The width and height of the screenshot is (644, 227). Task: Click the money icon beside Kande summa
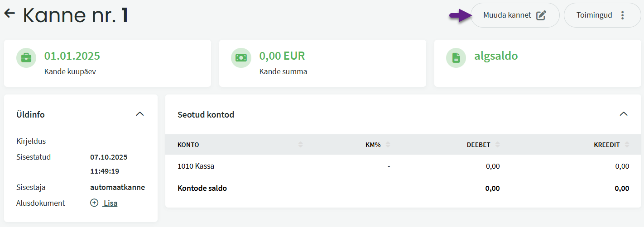pyautogui.click(x=241, y=58)
